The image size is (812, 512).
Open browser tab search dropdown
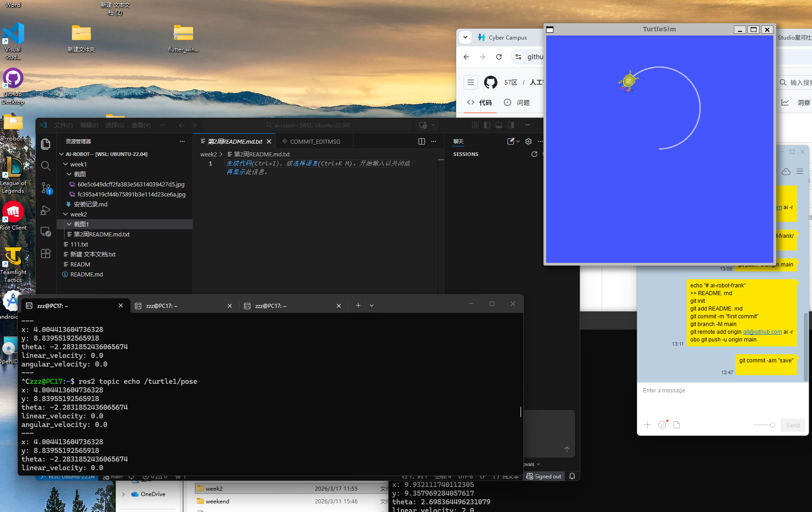tap(465, 37)
